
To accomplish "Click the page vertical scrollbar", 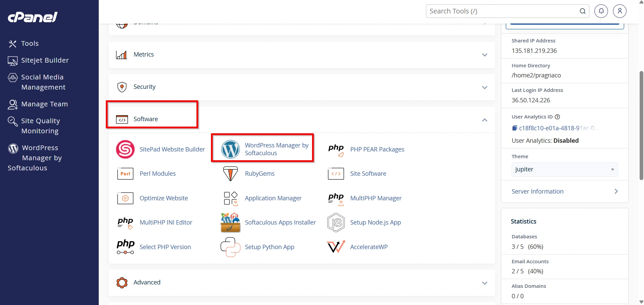I will (x=641, y=126).
